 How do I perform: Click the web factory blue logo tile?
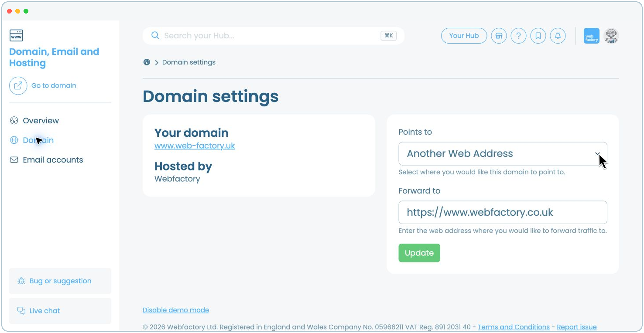click(592, 36)
